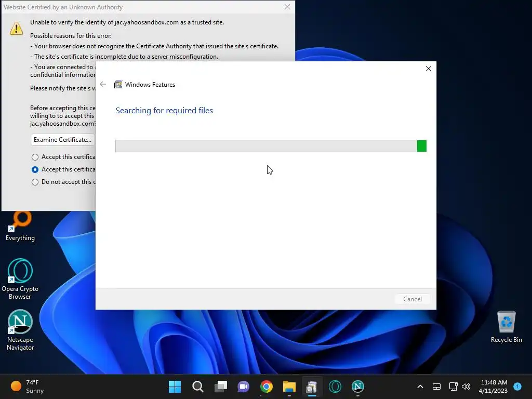
Task: Close the Windows Features dialog
Action: [428, 69]
